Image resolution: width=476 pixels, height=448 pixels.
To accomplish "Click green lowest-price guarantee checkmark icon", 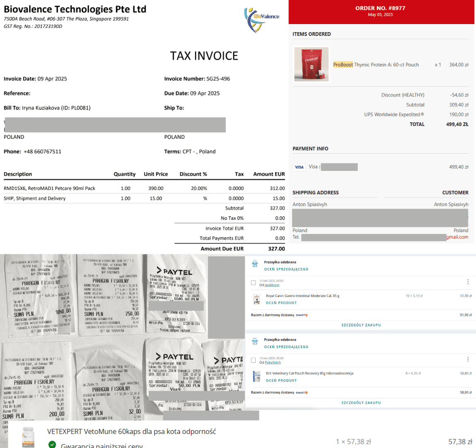I will tap(52, 444).
